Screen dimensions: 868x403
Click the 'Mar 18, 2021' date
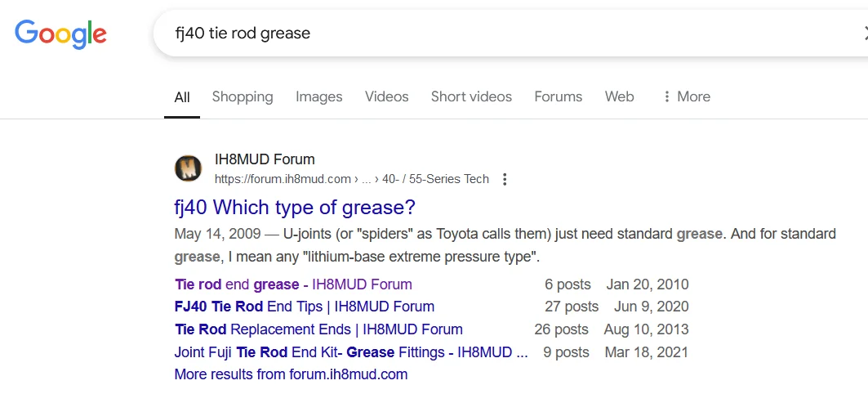pos(647,352)
